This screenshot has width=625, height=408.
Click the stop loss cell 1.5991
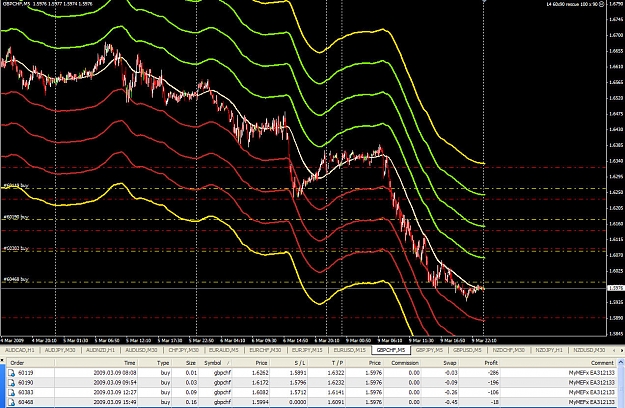click(x=298, y=373)
